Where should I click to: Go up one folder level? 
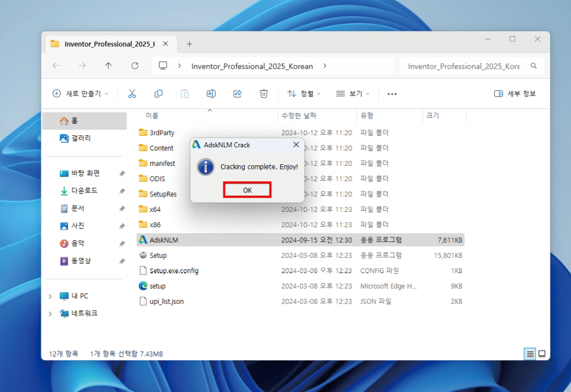(x=109, y=66)
